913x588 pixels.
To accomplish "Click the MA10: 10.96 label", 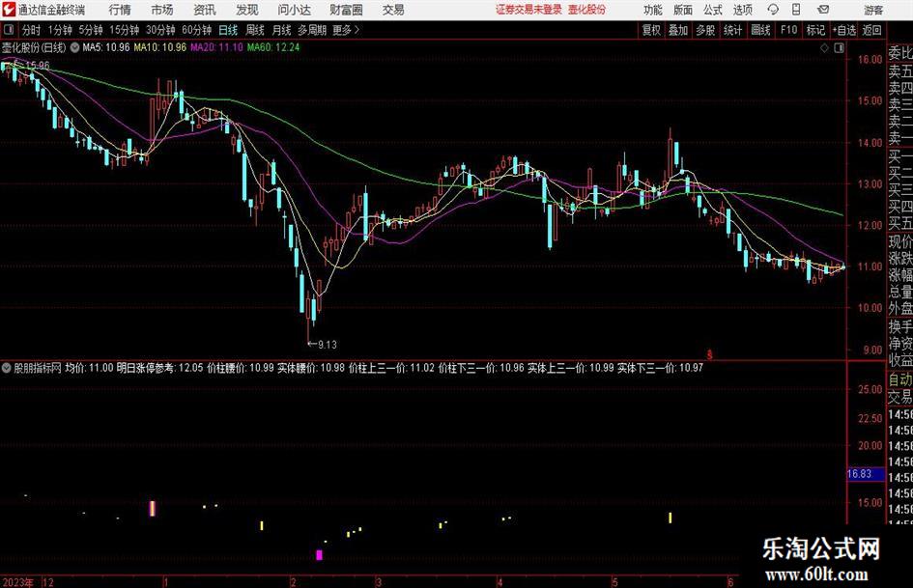I will point(160,47).
